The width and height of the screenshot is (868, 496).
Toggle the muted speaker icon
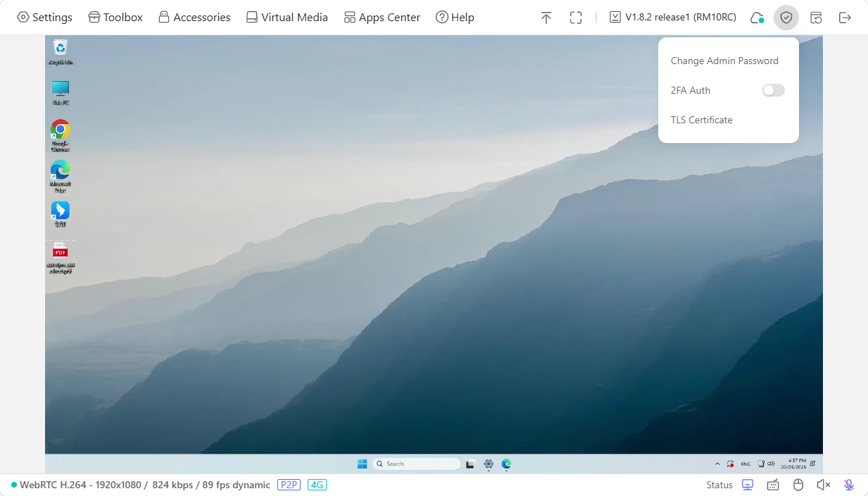(824, 485)
